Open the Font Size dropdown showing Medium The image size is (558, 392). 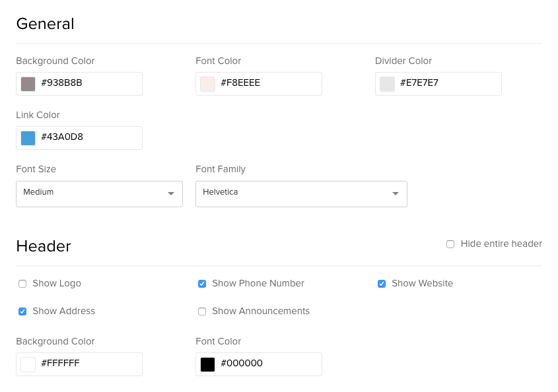(x=99, y=194)
